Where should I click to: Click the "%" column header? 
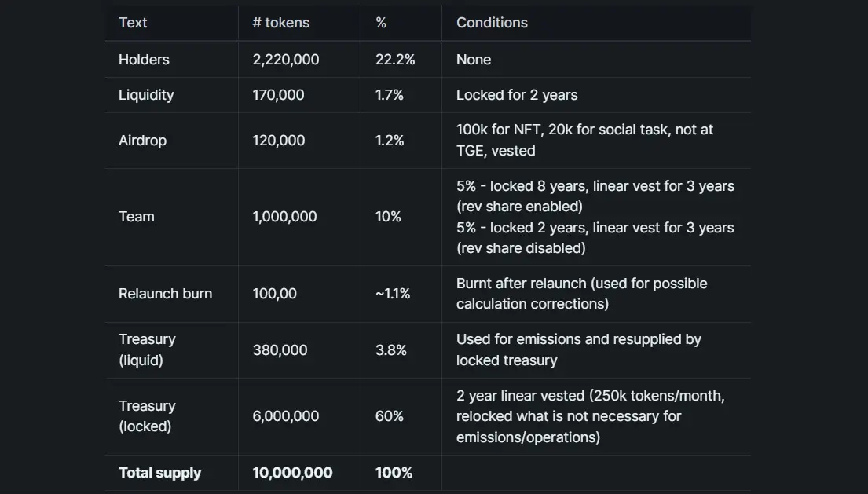(x=381, y=23)
